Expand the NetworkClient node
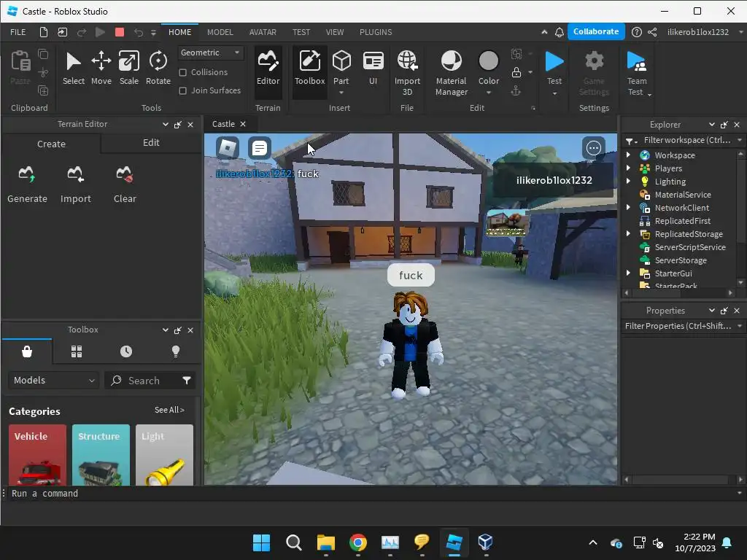The image size is (747, 560). pos(628,207)
